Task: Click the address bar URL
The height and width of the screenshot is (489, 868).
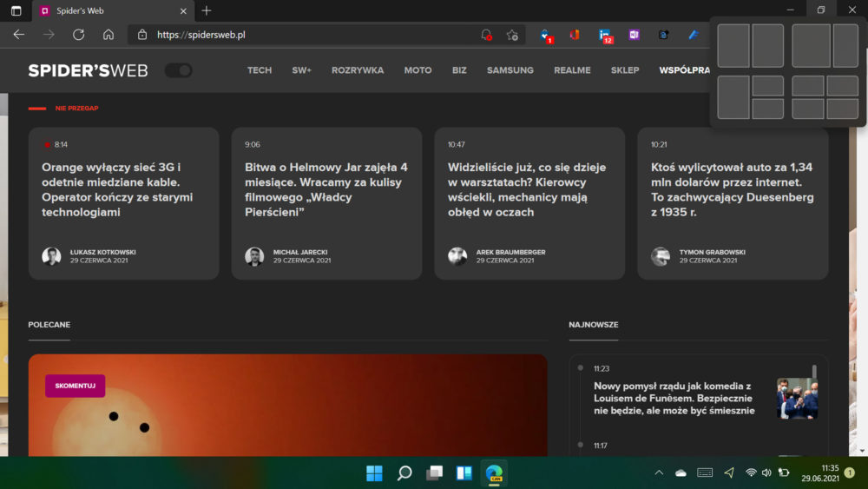Action: (201, 35)
